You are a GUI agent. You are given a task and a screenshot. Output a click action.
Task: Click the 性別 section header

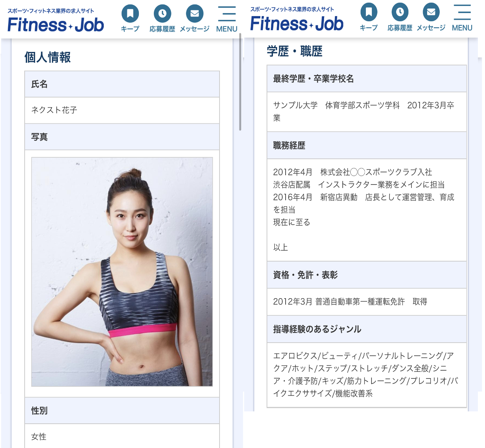(x=122, y=411)
